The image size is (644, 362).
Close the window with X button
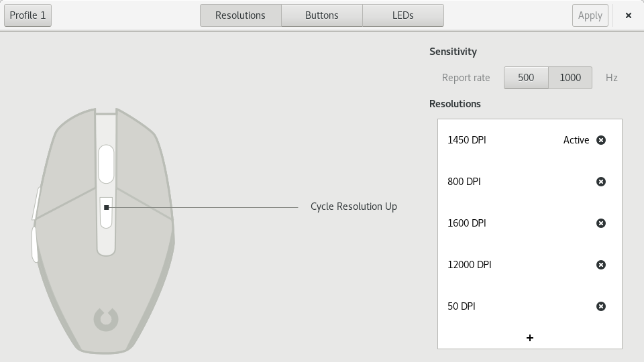[x=629, y=15]
